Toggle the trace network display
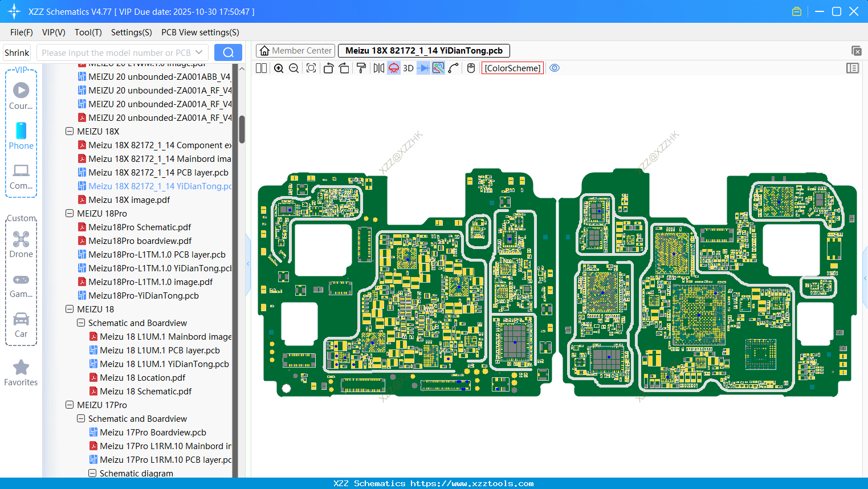868x489 pixels. point(438,68)
